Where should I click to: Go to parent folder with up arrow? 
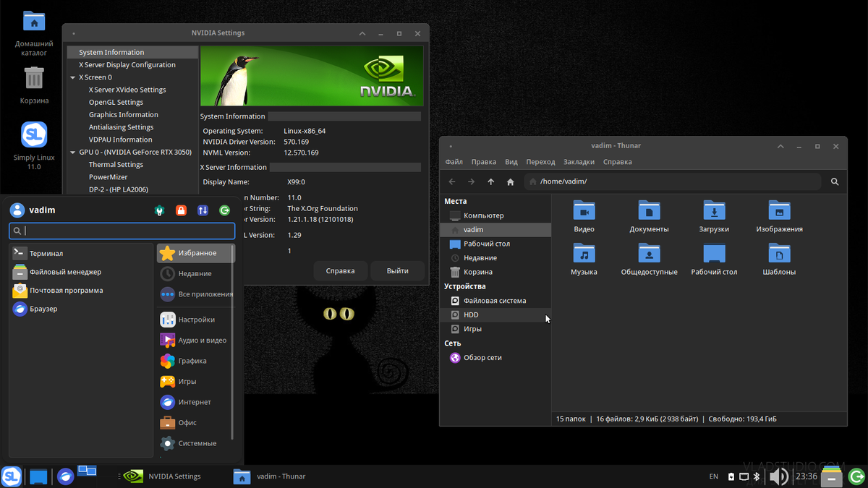click(491, 182)
